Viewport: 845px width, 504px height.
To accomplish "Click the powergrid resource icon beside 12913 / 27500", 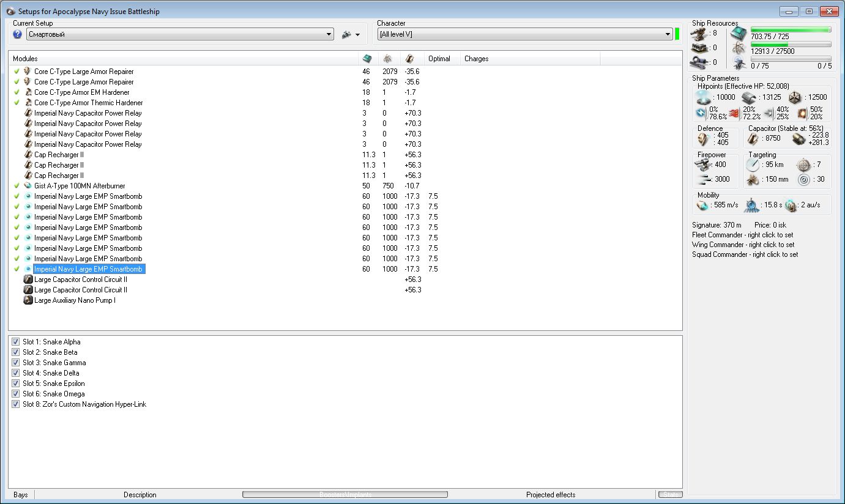I will [739, 48].
